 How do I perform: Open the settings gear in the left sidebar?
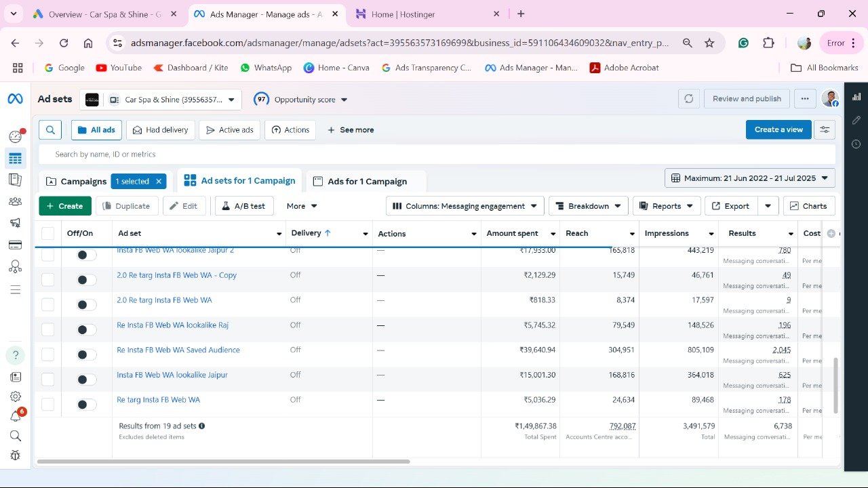click(15, 396)
